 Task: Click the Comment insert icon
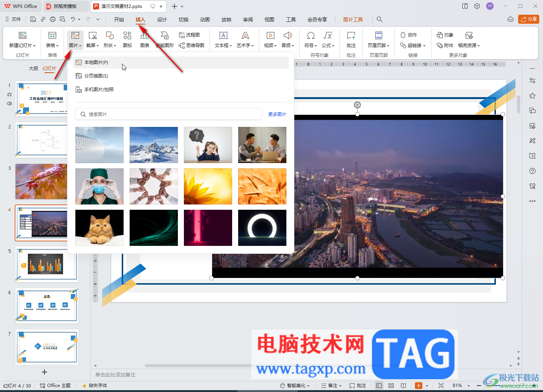tap(351, 35)
